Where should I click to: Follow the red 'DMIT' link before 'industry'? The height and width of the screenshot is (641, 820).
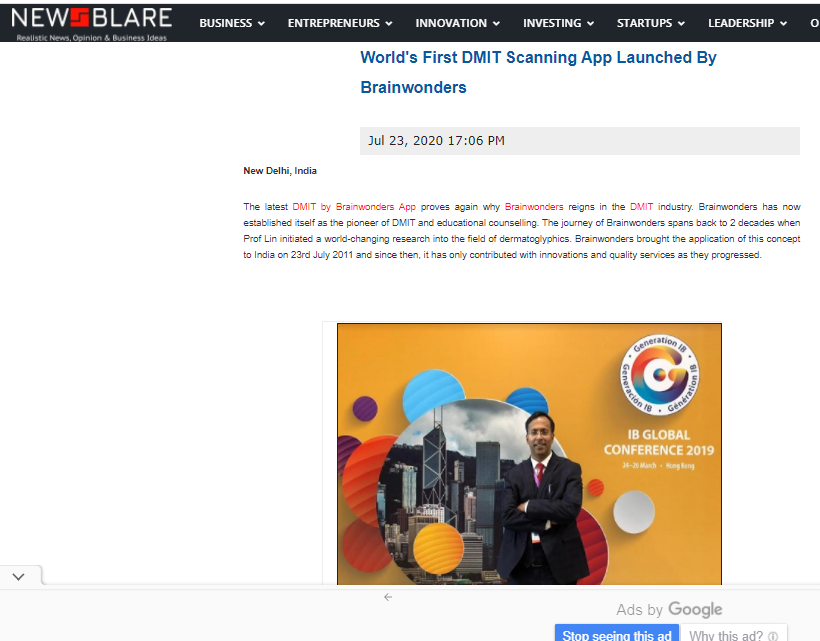click(641, 207)
